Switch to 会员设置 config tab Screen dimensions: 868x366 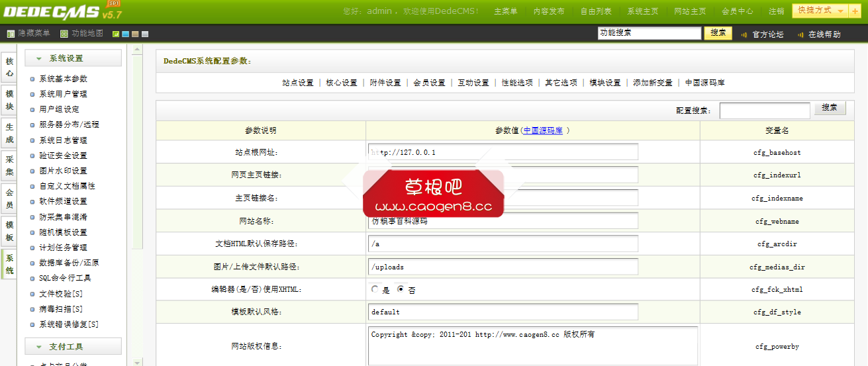[x=429, y=83]
